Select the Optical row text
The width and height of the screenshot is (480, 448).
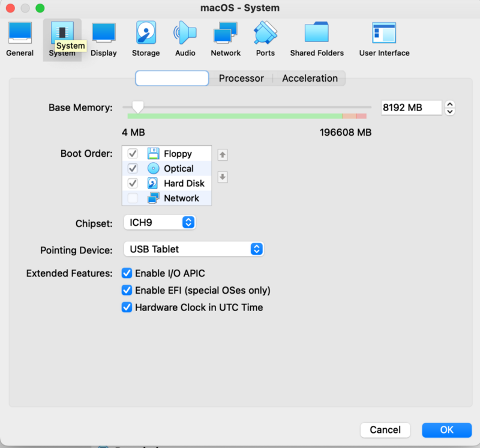(179, 168)
